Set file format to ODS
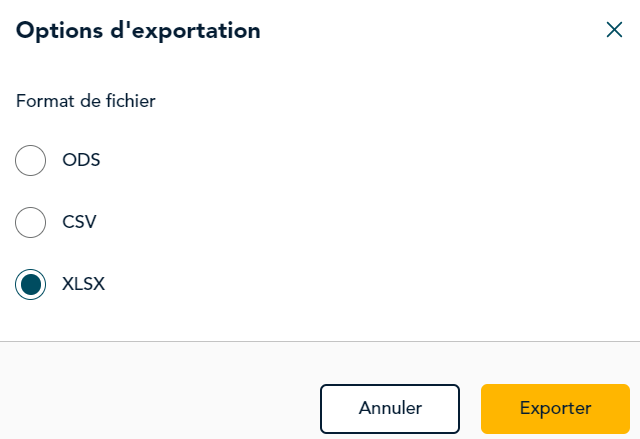The image size is (640, 439). (31, 160)
